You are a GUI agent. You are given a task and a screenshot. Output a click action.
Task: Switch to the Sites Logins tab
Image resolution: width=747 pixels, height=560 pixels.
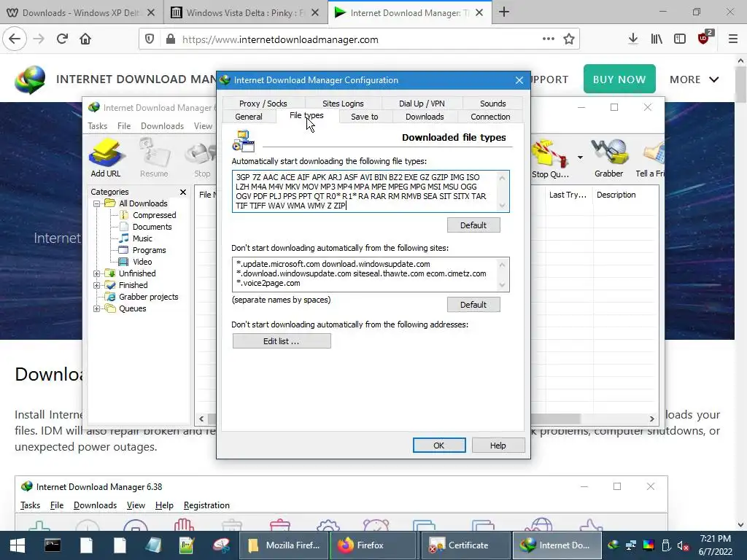pos(343,104)
